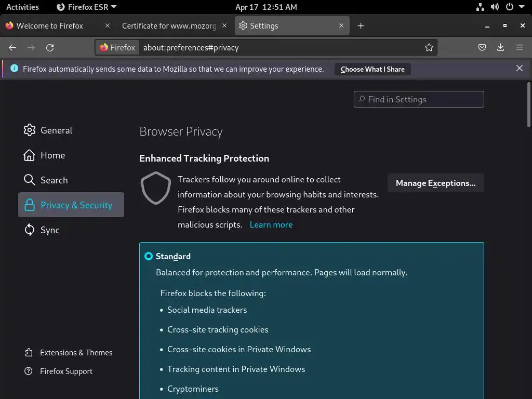Switch to Welcome to Firefox tab
This screenshot has width=532, height=399.
coord(58,26)
